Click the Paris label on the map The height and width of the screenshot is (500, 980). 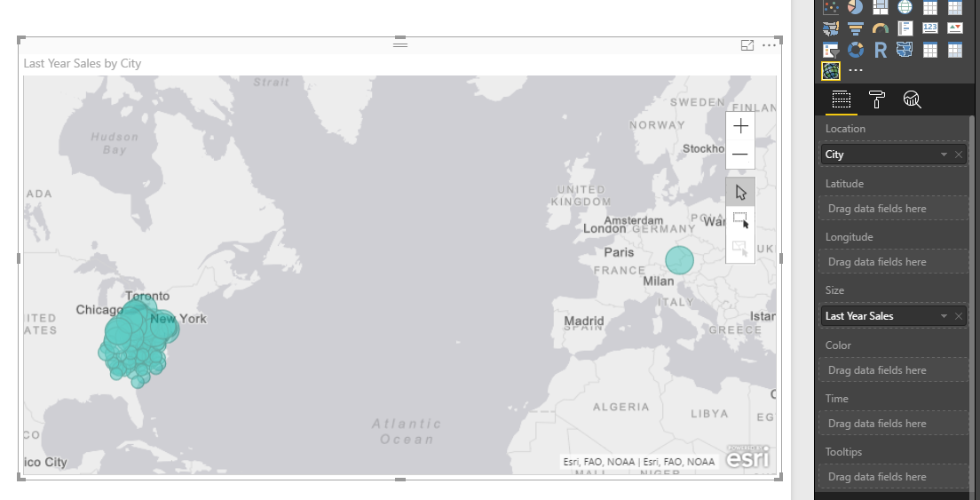(619, 252)
